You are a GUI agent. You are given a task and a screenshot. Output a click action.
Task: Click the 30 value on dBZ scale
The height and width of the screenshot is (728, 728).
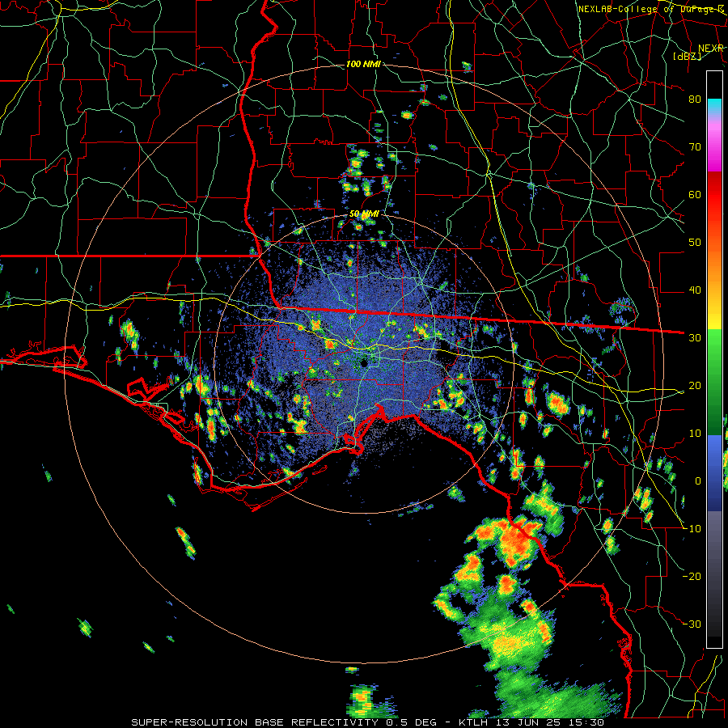point(695,337)
